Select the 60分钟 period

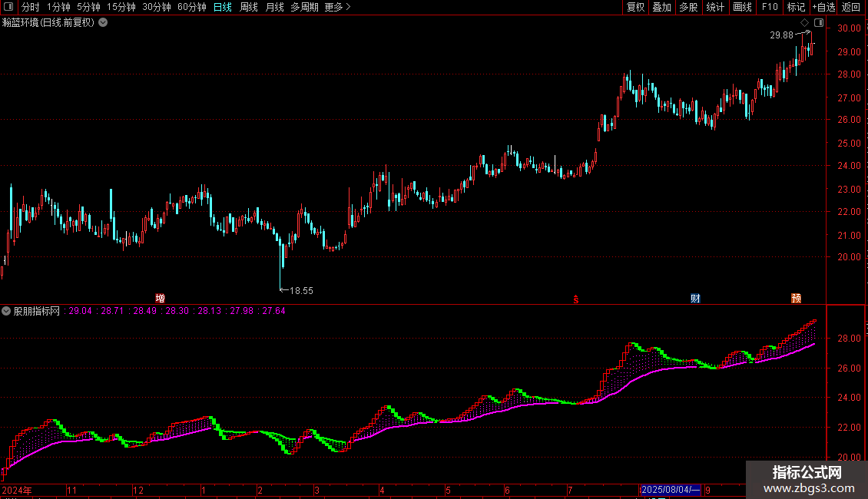pyautogui.click(x=191, y=7)
